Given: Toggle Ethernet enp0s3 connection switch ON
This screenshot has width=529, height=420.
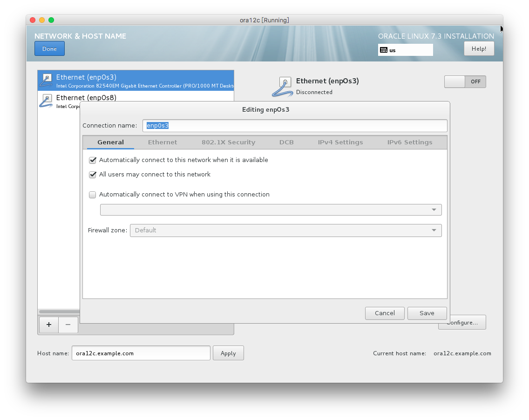Looking at the screenshot, I should pos(465,81).
